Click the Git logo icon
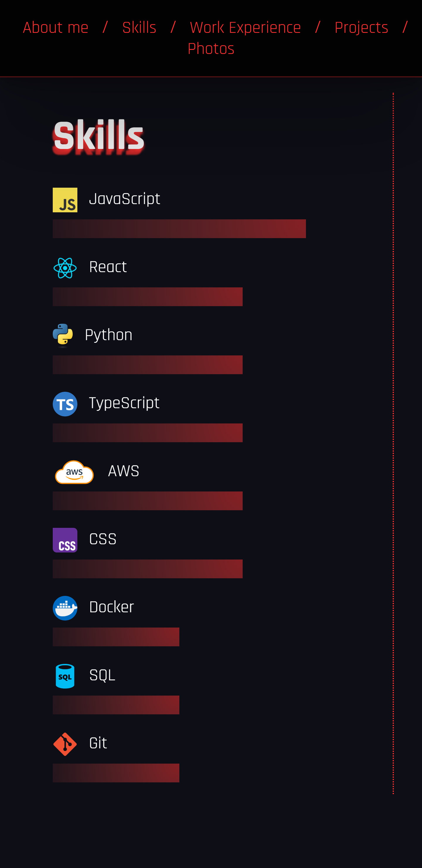This screenshot has height=868, width=422. [65, 744]
